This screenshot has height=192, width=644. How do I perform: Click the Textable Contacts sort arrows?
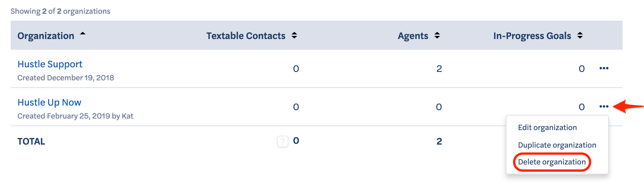click(x=294, y=36)
